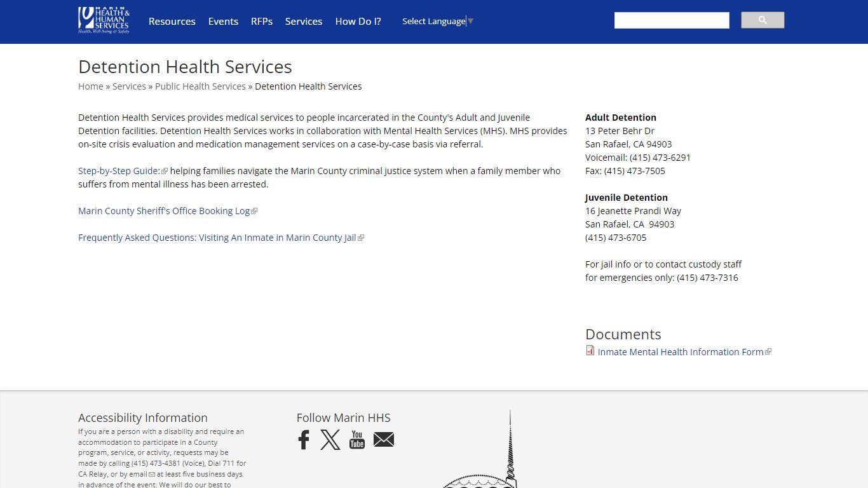
Task: Focus the site search input field
Action: pyautogui.click(x=672, y=20)
